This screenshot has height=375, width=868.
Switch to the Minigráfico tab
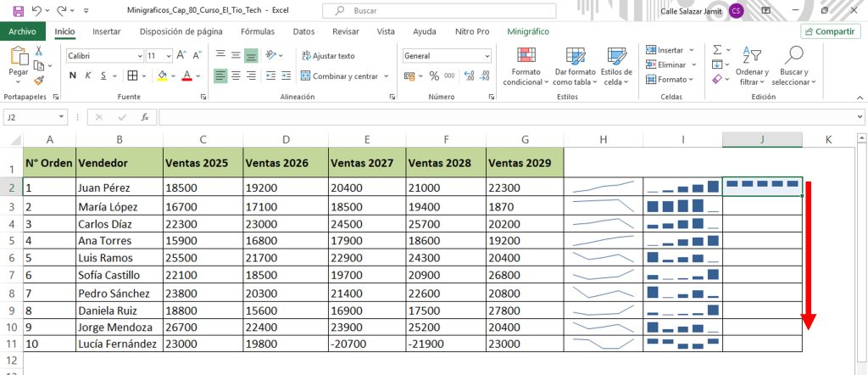527,31
